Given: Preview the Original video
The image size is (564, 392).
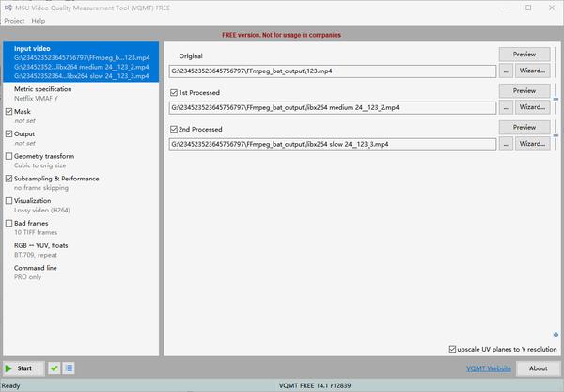Looking at the screenshot, I should tap(525, 55).
